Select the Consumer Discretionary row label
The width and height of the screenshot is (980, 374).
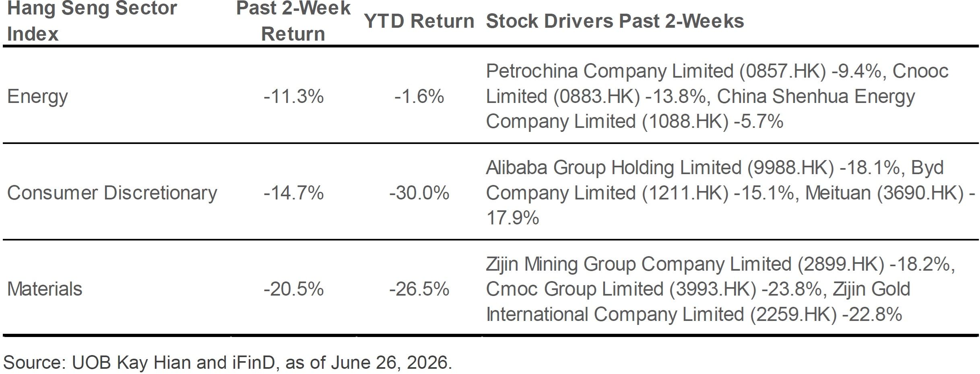pos(112,193)
